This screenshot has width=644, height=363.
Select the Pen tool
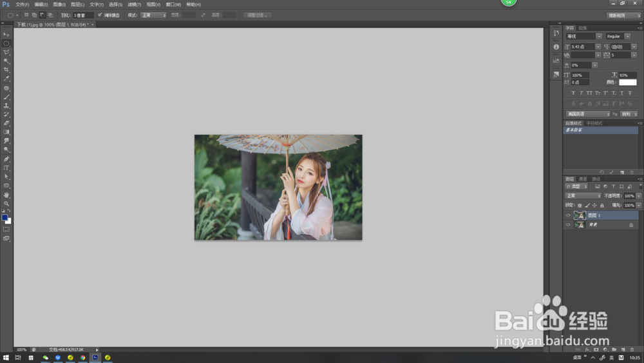pos(6,159)
